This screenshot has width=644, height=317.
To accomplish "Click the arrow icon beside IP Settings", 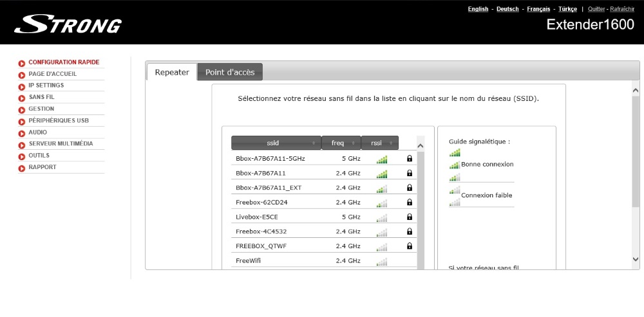I will [x=22, y=87].
